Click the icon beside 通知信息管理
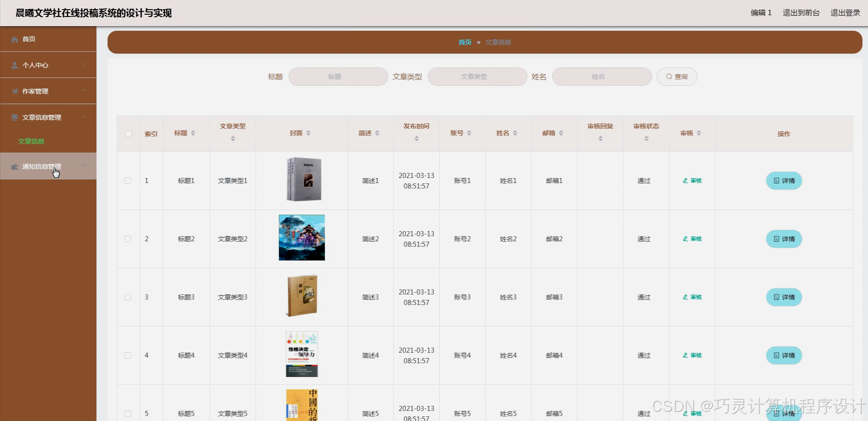 pos(15,167)
